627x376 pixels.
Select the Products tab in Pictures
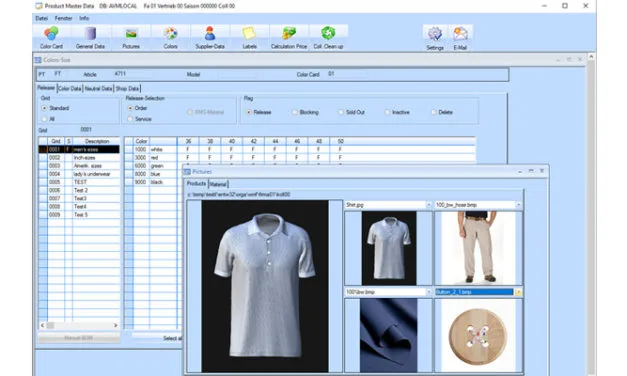pos(196,184)
